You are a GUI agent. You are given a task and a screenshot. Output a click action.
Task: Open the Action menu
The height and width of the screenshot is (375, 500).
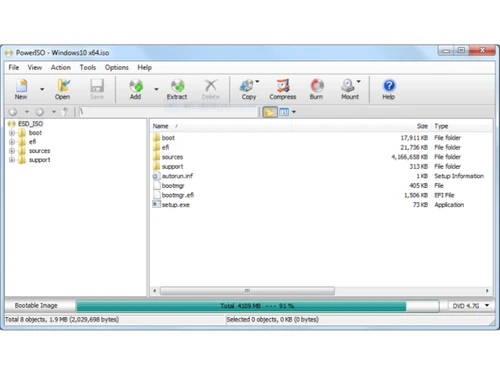pyautogui.click(x=61, y=68)
